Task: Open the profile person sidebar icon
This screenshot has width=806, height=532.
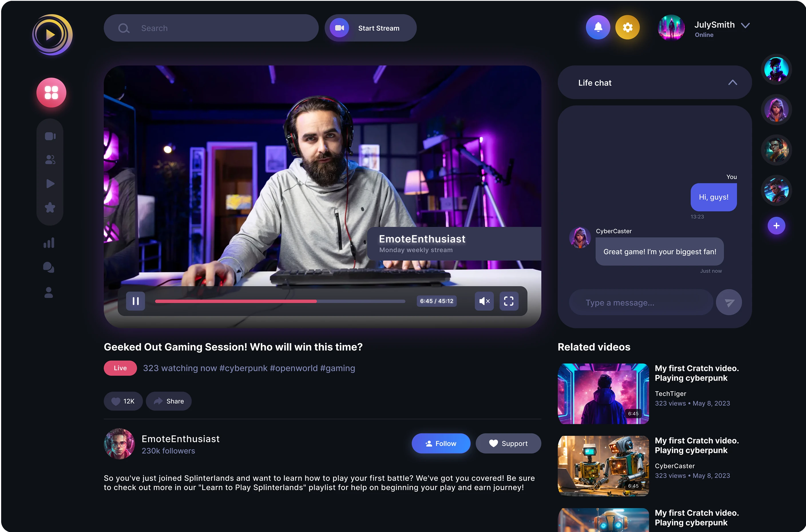Action: click(x=49, y=292)
